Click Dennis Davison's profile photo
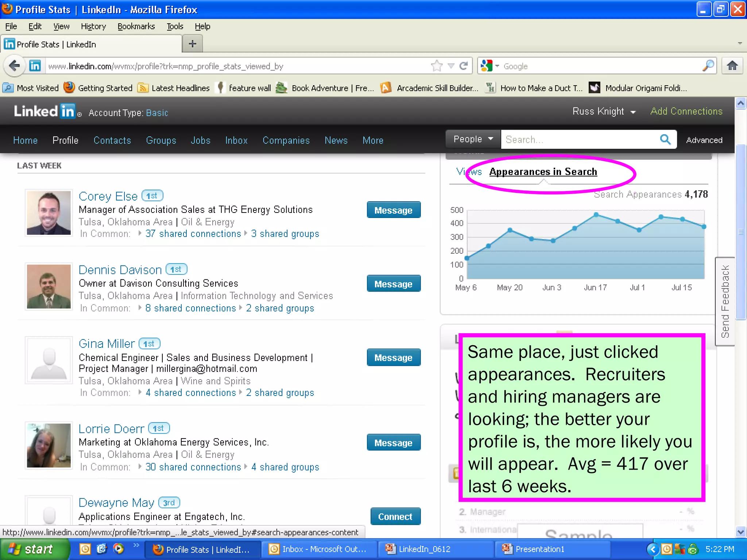This screenshot has height=560, width=747. pyautogui.click(x=49, y=287)
